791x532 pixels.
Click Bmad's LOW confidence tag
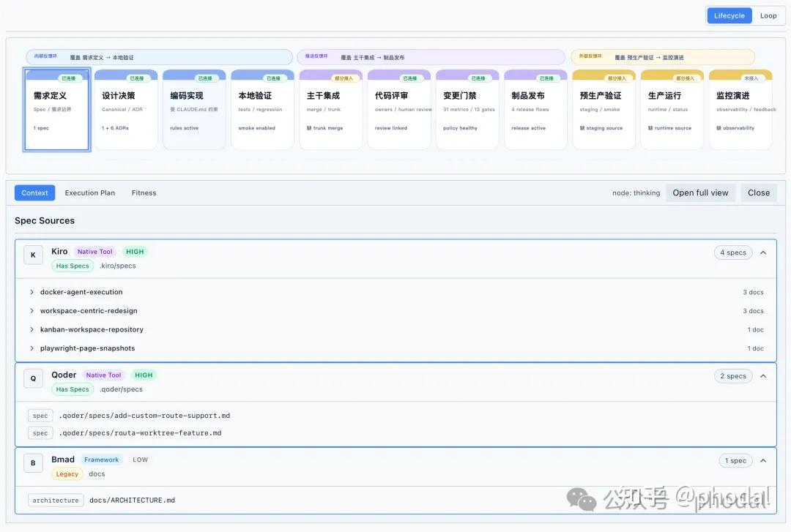(x=140, y=460)
